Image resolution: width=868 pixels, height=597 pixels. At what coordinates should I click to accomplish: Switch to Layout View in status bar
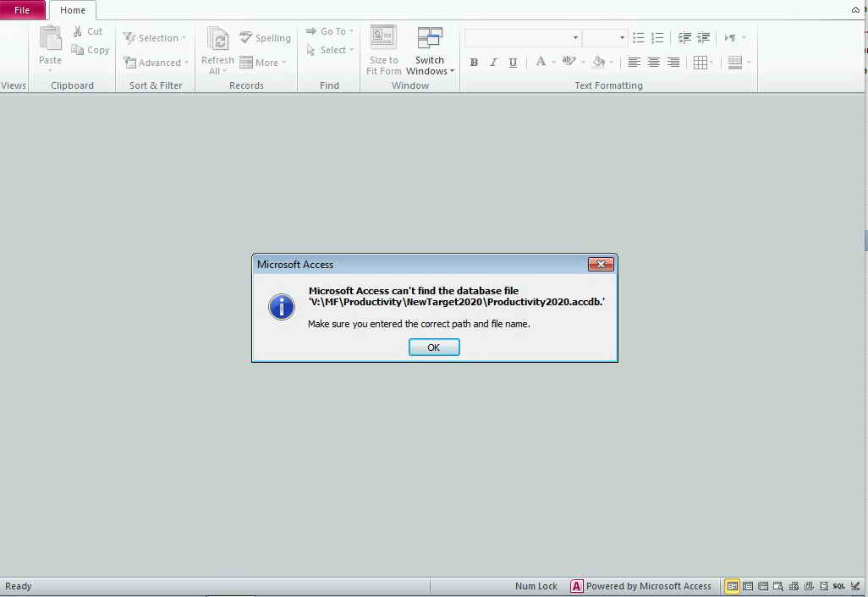pyautogui.click(x=763, y=587)
